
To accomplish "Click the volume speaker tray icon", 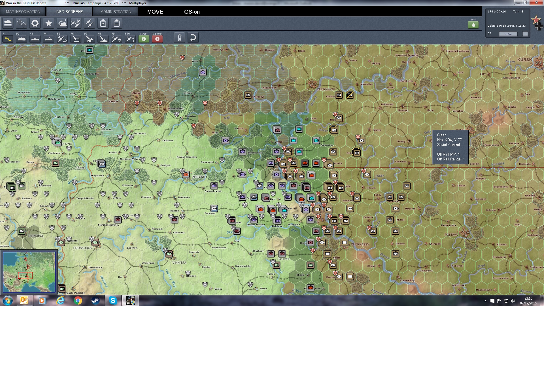I will [x=513, y=301].
